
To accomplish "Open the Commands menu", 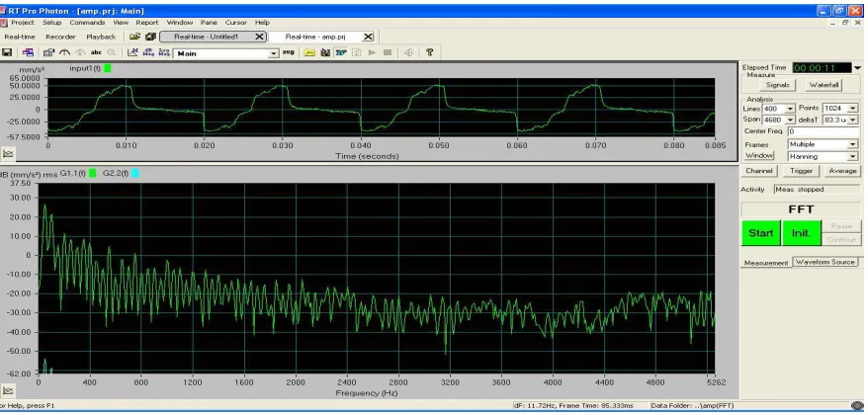I will click(87, 23).
